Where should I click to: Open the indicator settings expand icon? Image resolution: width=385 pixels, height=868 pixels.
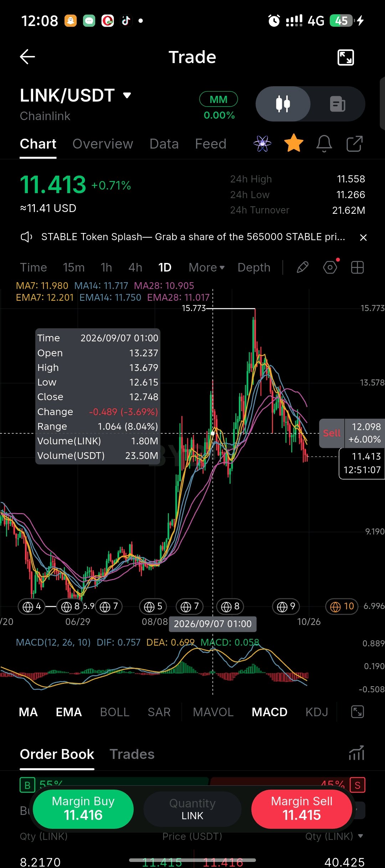click(x=357, y=712)
